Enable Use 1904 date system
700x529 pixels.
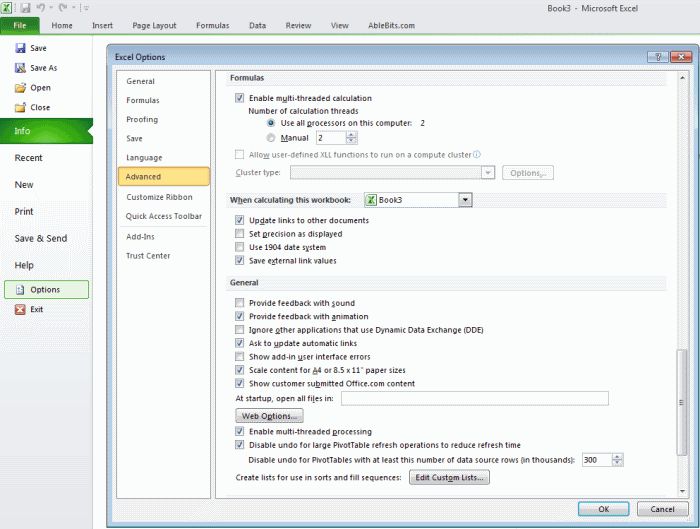point(240,247)
